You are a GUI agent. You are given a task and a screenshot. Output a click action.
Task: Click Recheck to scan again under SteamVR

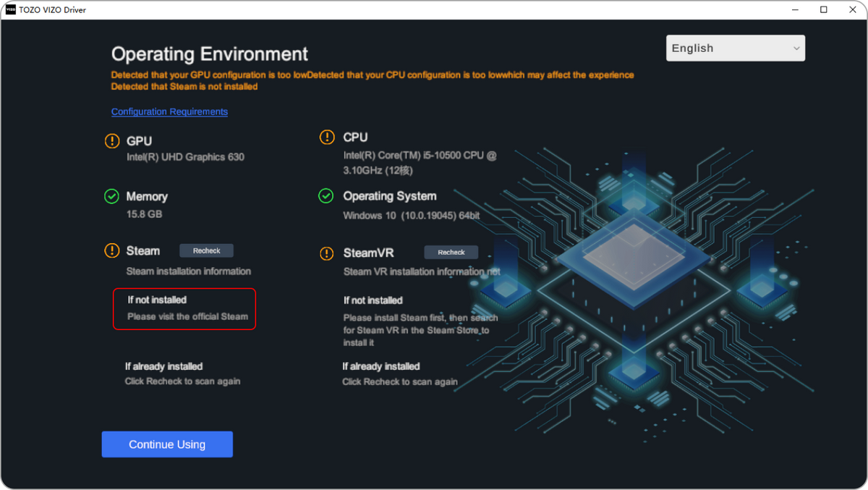pyautogui.click(x=400, y=381)
